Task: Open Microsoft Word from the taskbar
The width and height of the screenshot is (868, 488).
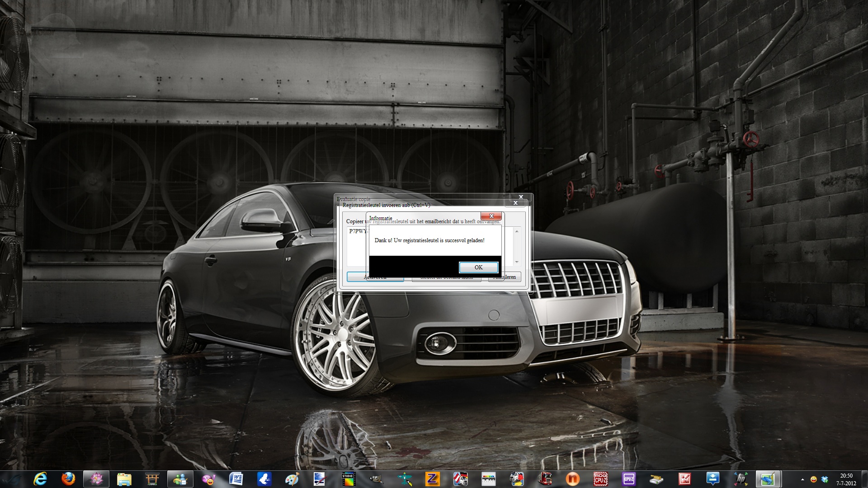Action: click(x=236, y=479)
